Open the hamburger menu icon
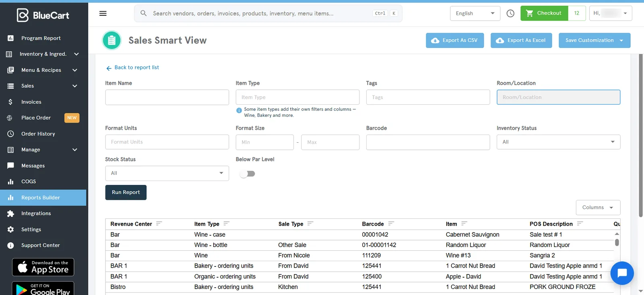Viewport: 644px width, 295px height. tap(103, 13)
